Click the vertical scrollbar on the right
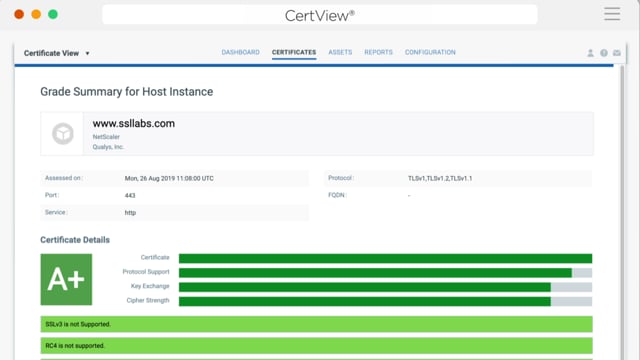The image size is (640, 360). pyautogui.click(x=622, y=212)
